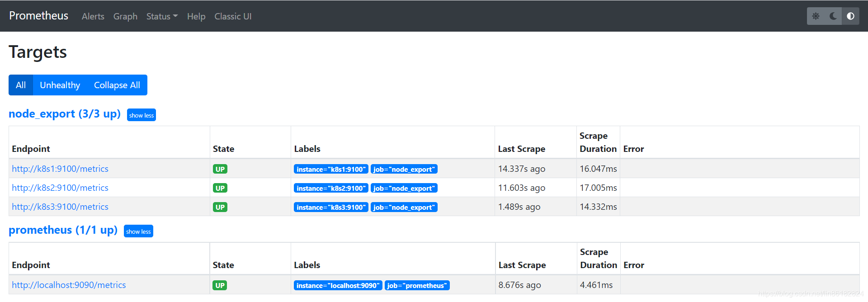Select scrape duration 14.332ms
Screen dimensions: 868x302
click(x=599, y=207)
